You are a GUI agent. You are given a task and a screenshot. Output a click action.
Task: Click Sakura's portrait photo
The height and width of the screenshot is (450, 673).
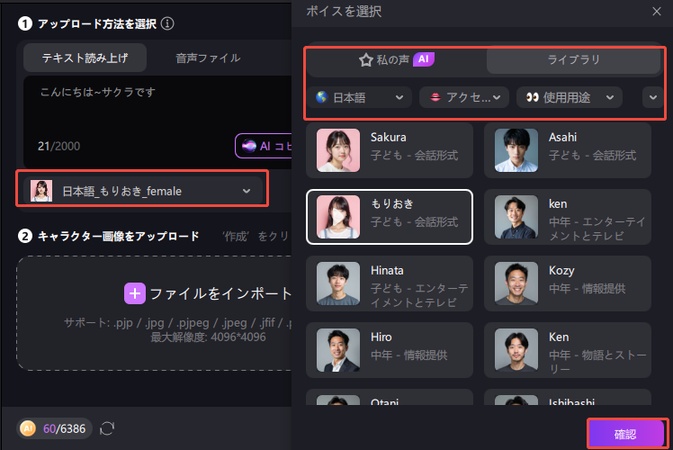338,150
